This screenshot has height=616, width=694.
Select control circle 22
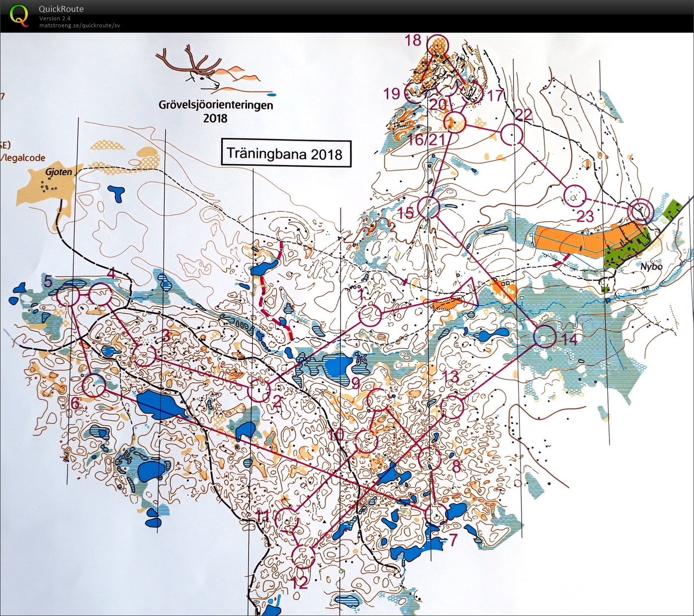(512, 135)
